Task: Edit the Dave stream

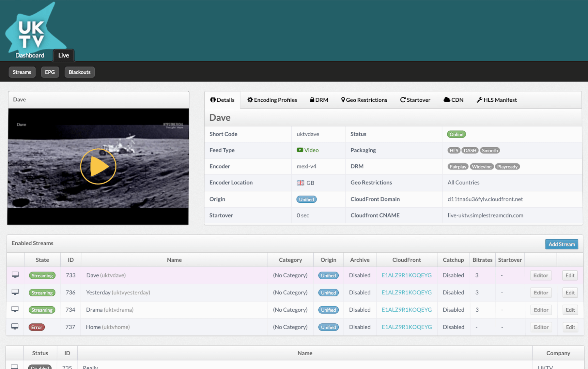Action: (x=570, y=275)
